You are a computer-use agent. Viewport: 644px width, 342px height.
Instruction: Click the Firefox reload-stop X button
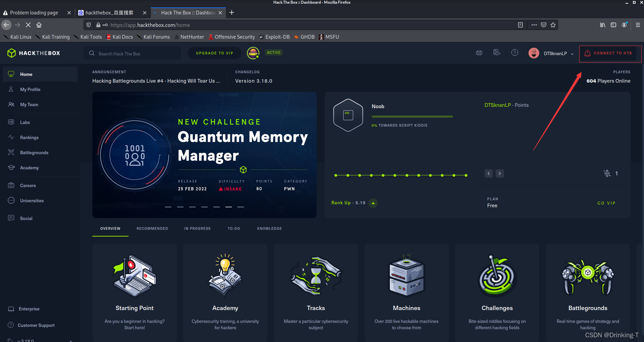click(x=28, y=25)
